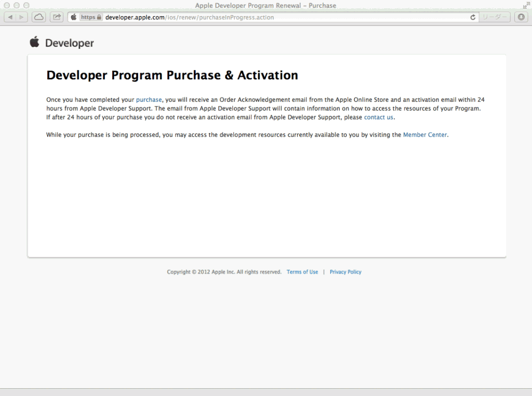The height and width of the screenshot is (396, 532).
Task: Click the Apple favicon in the address bar
Action: pyautogui.click(x=73, y=17)
